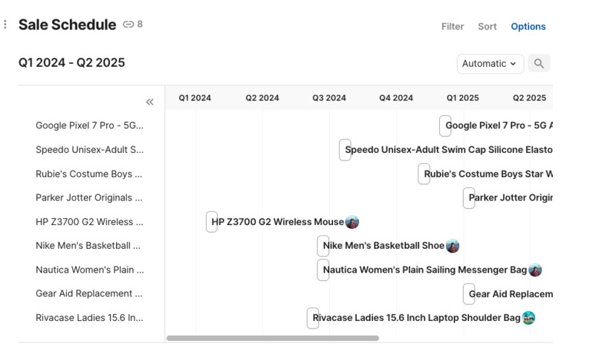Click the three-dot drag handle beside Sale Schedule
The height and width of the screenshot is (364, 599).
pos(5,25)
